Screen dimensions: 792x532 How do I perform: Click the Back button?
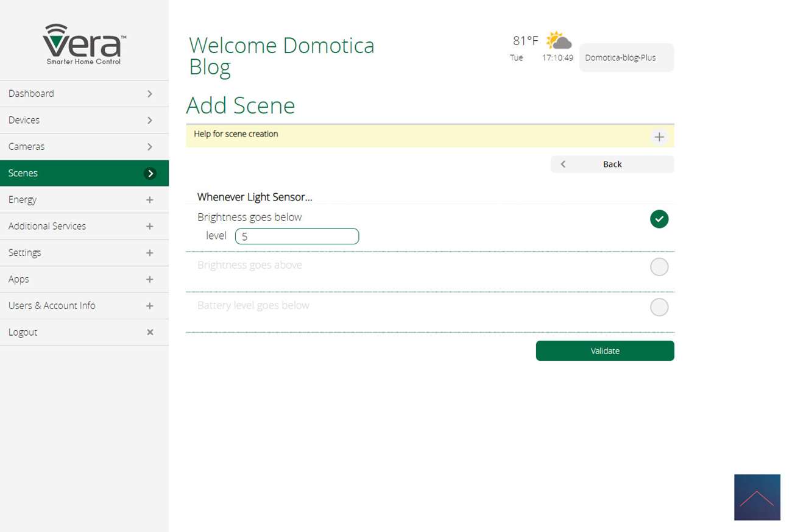click(x=612, y=165)
